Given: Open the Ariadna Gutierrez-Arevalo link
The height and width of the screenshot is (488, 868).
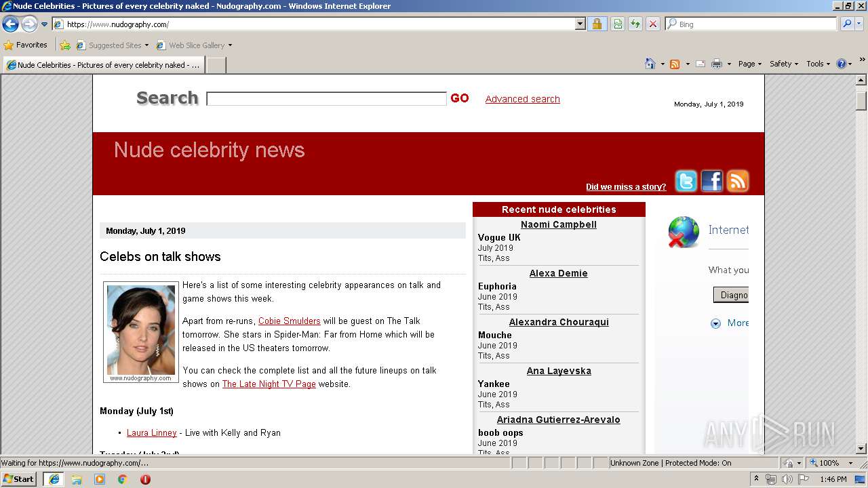Looking at the screenshot, I should click(x=559, y=420).
